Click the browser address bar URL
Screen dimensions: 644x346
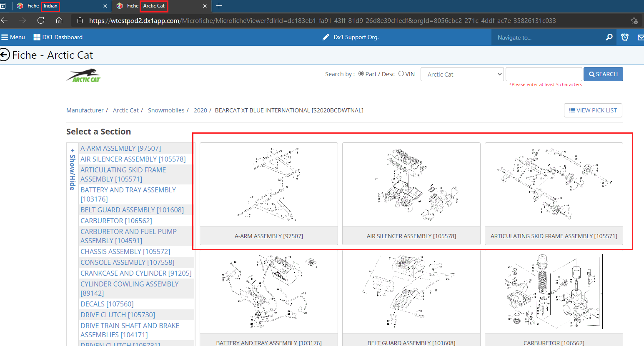[322, 20]
